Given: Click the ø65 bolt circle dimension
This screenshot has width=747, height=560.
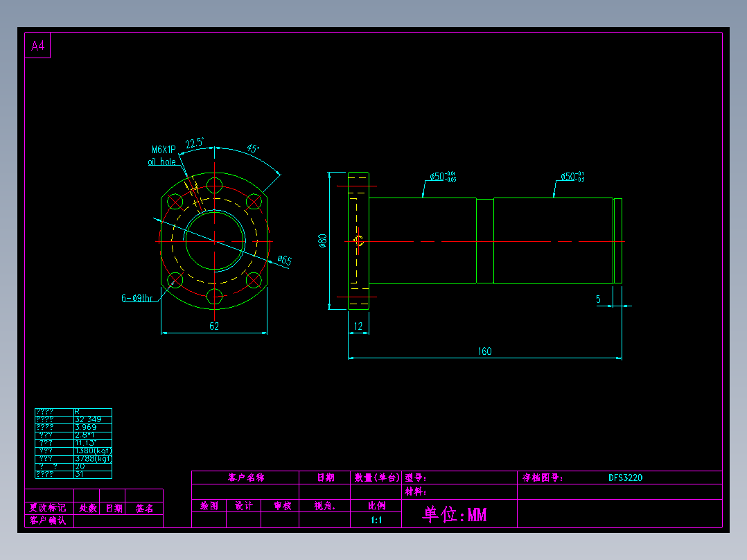Looking at the screenshot, I should point(284,260).
